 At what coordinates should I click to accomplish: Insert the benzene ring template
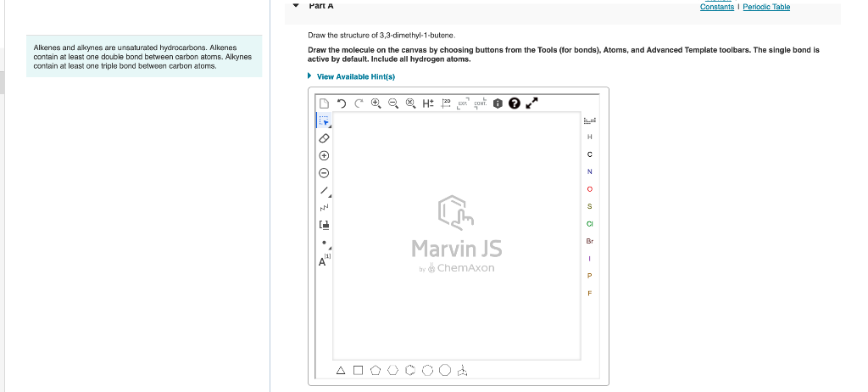pyautogui.click(x=410, y=370)
